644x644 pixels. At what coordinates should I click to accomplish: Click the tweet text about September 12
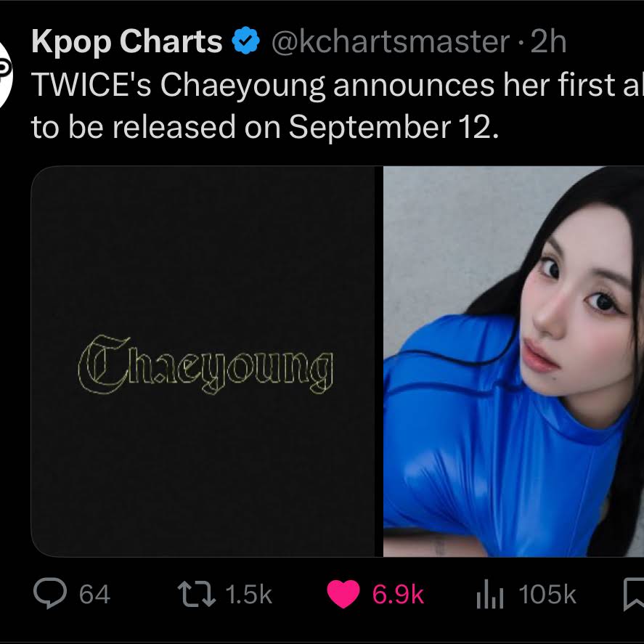pyautogui.click(x=265, y=127)
